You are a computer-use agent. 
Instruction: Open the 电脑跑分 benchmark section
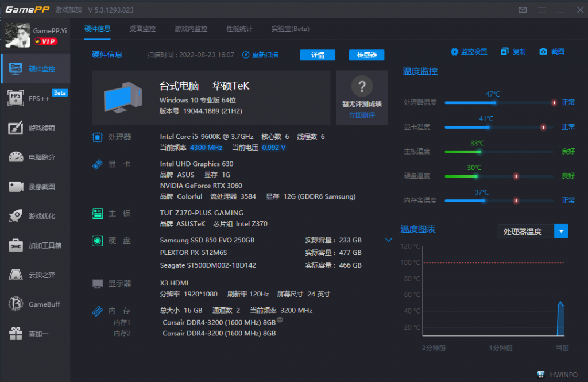click(x=36, y=157)
